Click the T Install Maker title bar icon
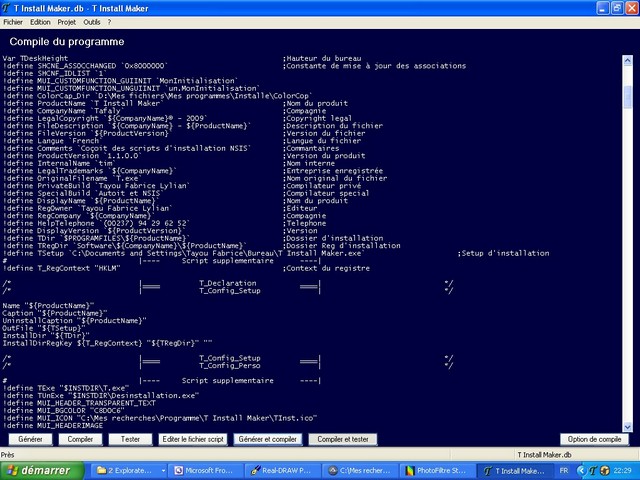The image size is (640, 480). 6,8
